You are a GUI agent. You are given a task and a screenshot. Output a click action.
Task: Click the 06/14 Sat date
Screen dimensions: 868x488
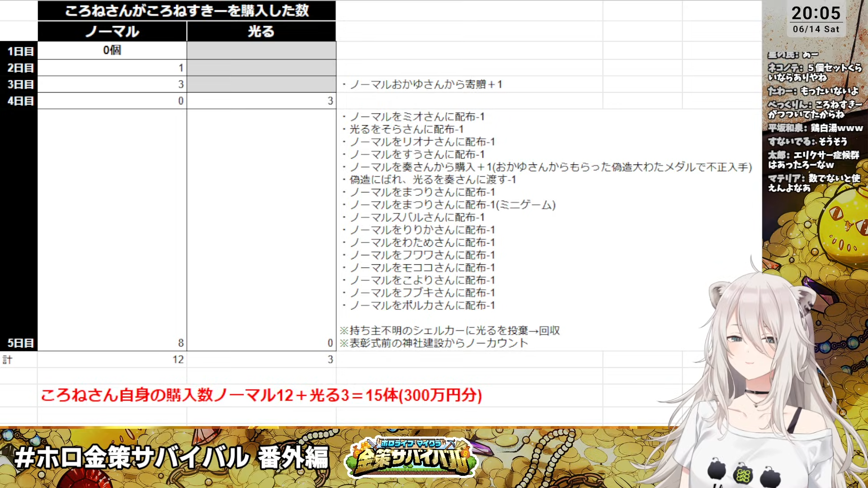click(816, 29)
